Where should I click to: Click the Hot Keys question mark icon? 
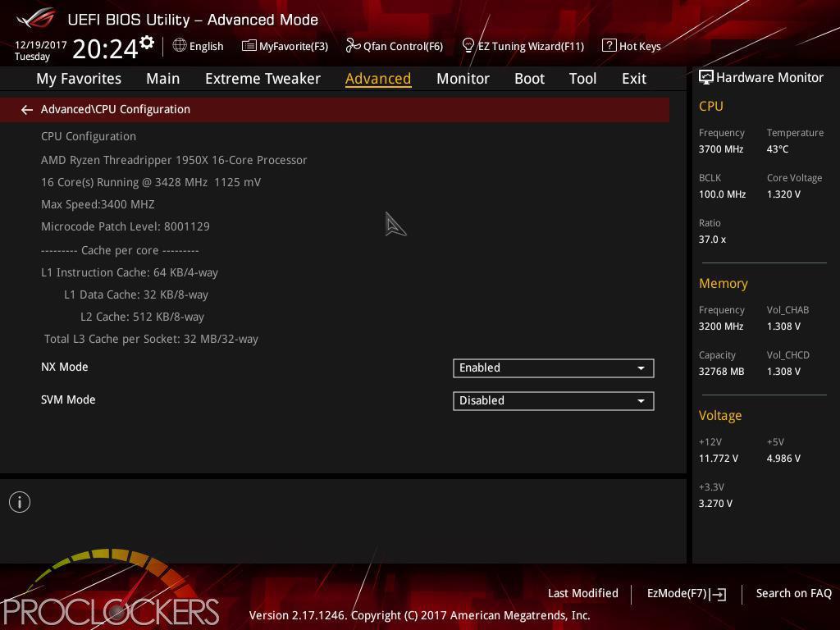click(609, 46)
